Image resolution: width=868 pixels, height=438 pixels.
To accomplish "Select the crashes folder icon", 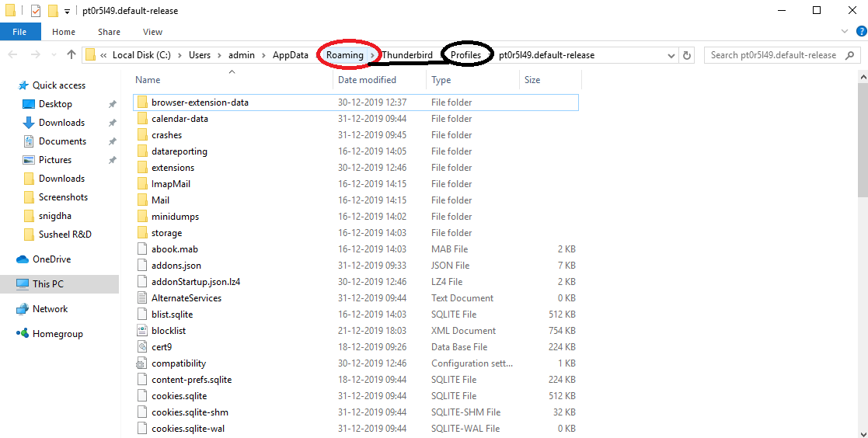I will [142, 135].
